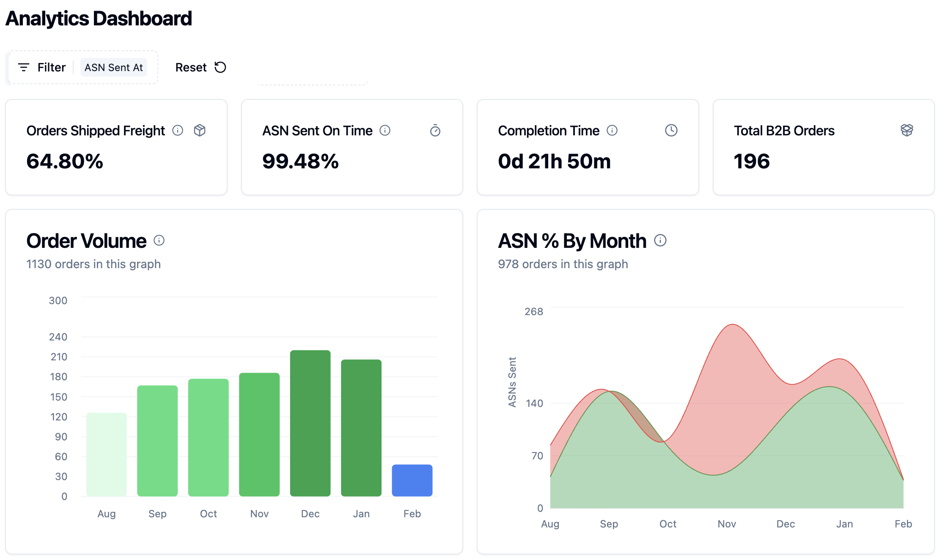Click info icon beside Orders Shipped Freight
This screenshot has width=945, height=560.
coord(178,130)
